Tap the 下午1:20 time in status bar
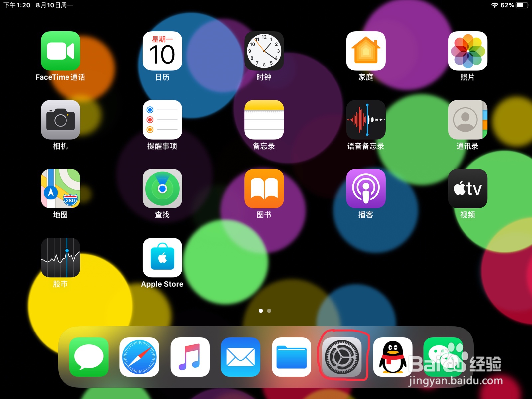Viewport: 532px width, 399px height. tap(17, 5)
